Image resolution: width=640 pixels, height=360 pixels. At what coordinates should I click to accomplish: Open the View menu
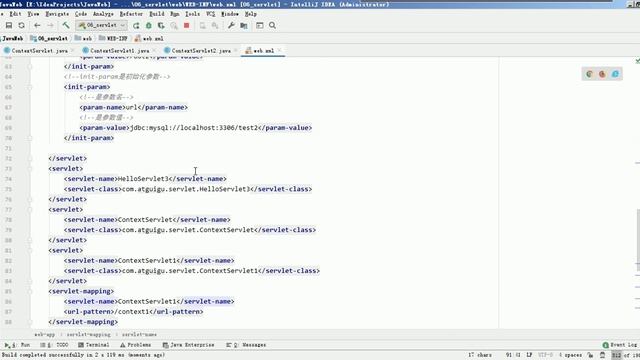[33, 14]
